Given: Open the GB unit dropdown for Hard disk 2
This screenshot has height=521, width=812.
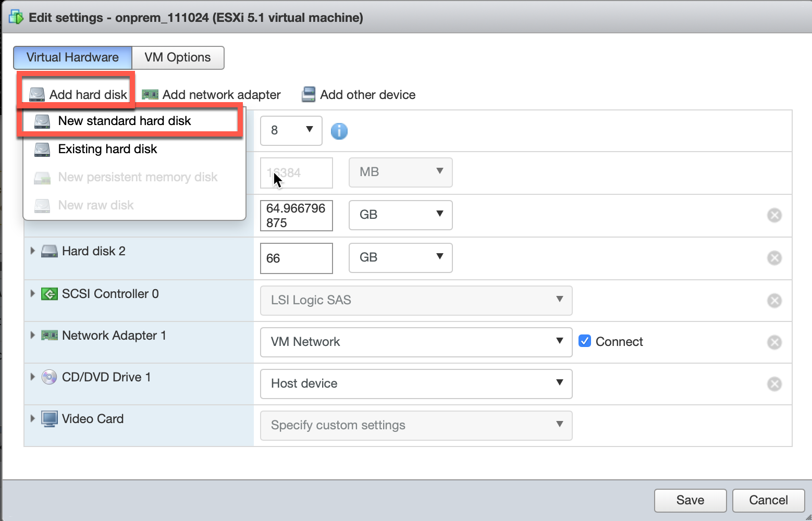Looking at the screenshot, I should click(401, 258).
